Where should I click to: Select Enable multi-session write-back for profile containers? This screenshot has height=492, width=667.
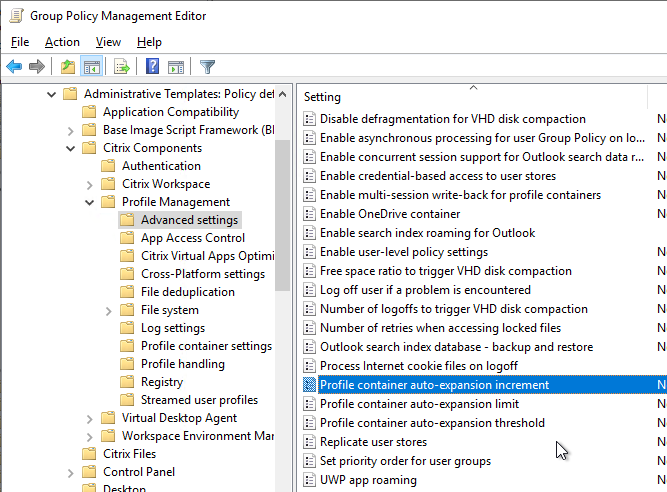coord(460,195)
